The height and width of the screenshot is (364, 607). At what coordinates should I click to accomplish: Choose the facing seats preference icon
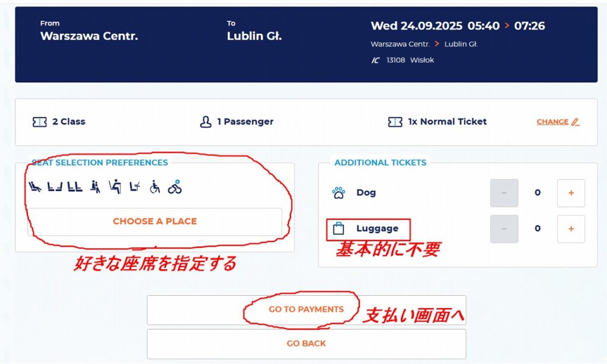click(x=55, y=187)
